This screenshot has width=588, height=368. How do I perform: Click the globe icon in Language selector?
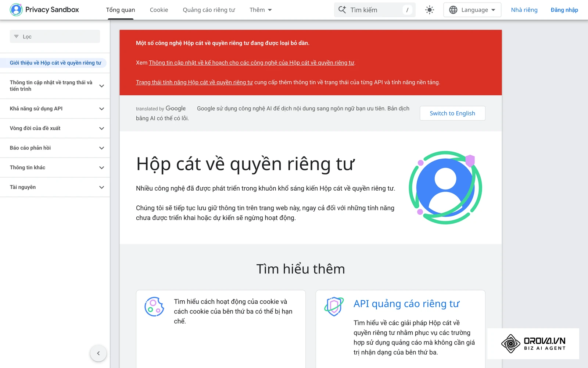[x=453, y=10]
